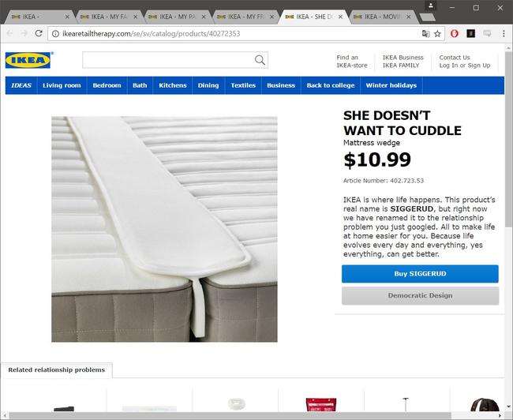This screenshot has width=513, height=420.
Task: Open Chrome three-dot menu
Action: coord(504,33)
